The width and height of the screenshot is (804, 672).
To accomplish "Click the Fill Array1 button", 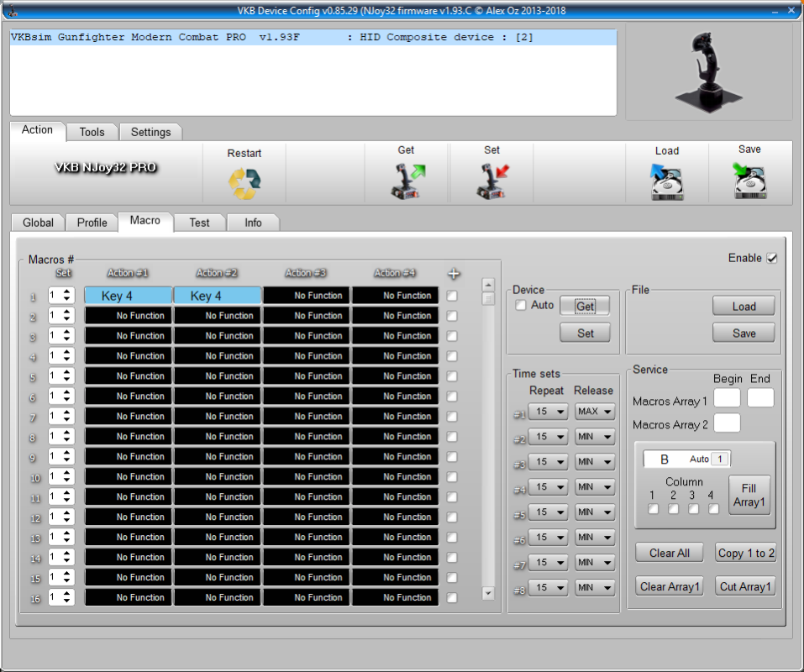I will point(749,495).
